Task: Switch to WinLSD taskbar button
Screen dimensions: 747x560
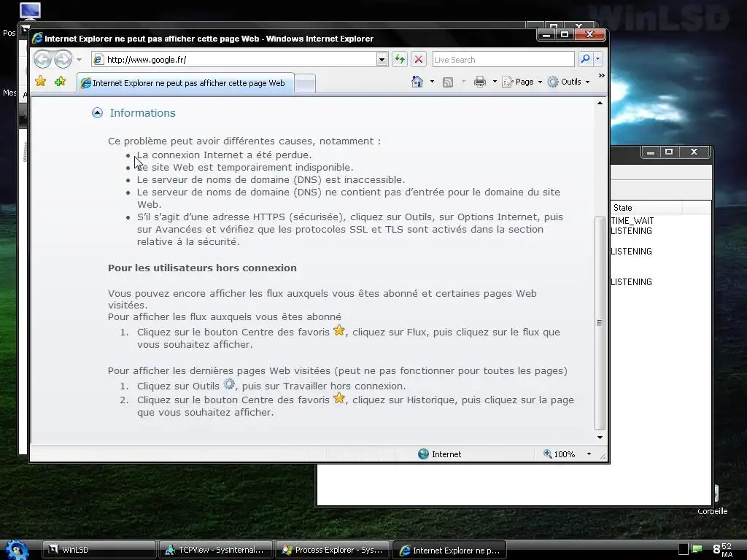Action: tap(99, 550)
